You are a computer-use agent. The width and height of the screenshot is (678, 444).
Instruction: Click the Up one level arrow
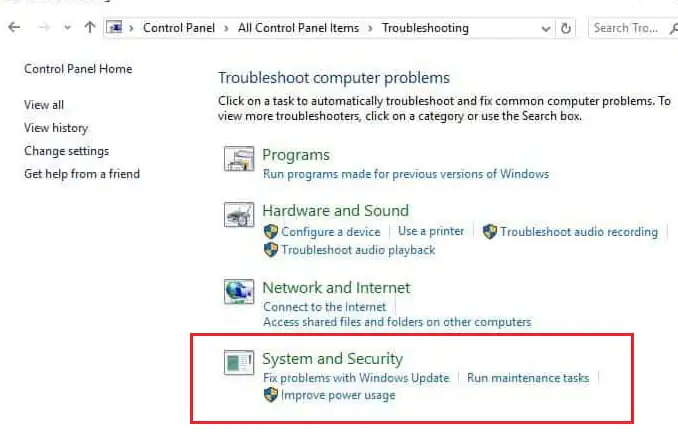pyautogui.click(x=90, y=28)
